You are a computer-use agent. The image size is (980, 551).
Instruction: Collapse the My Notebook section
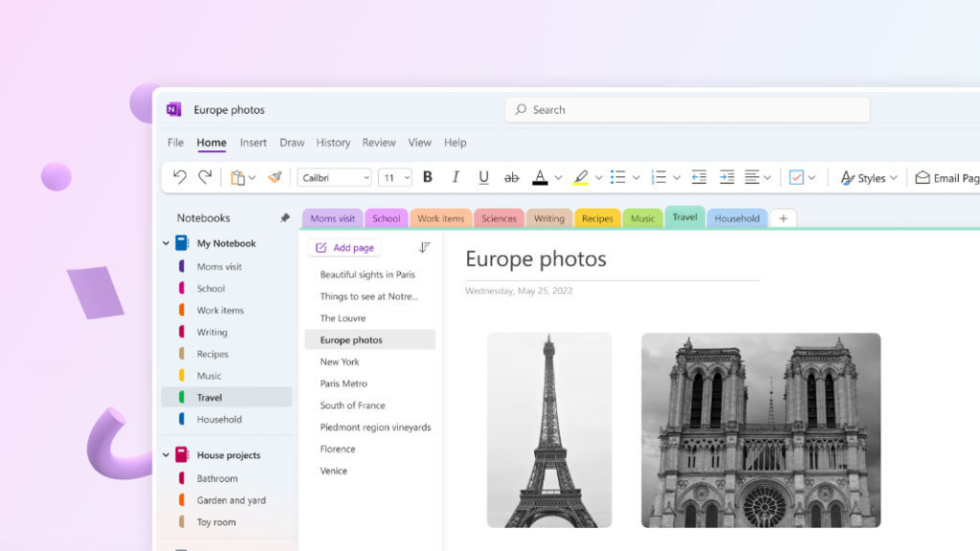(x=167, y=243)
